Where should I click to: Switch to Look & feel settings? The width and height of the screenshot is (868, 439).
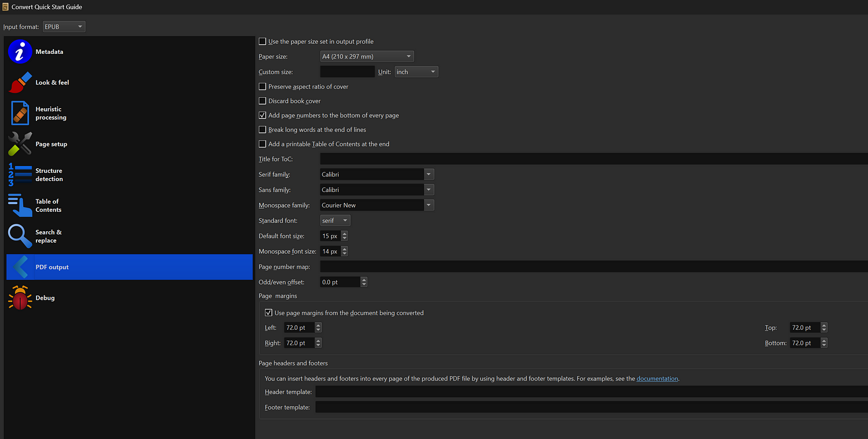[130, 82]
